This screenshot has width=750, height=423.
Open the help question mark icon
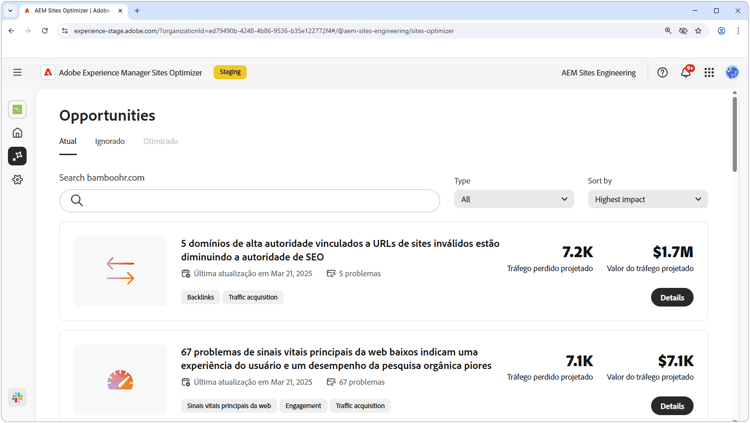tap(662, 72)
